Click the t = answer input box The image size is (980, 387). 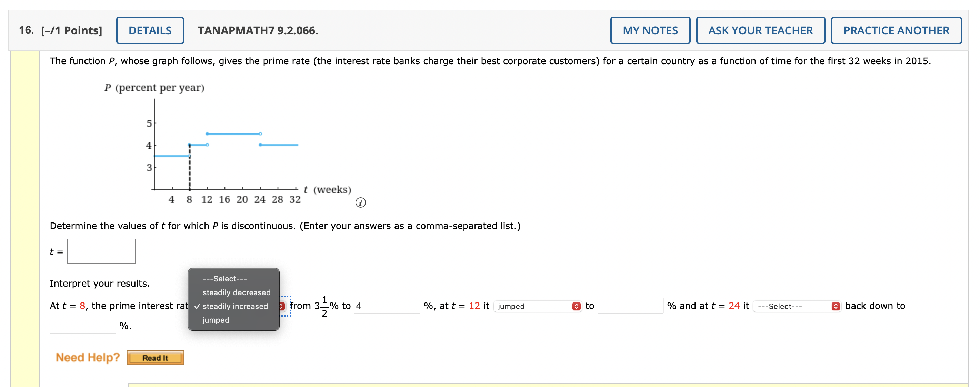(x=101, y=251)
